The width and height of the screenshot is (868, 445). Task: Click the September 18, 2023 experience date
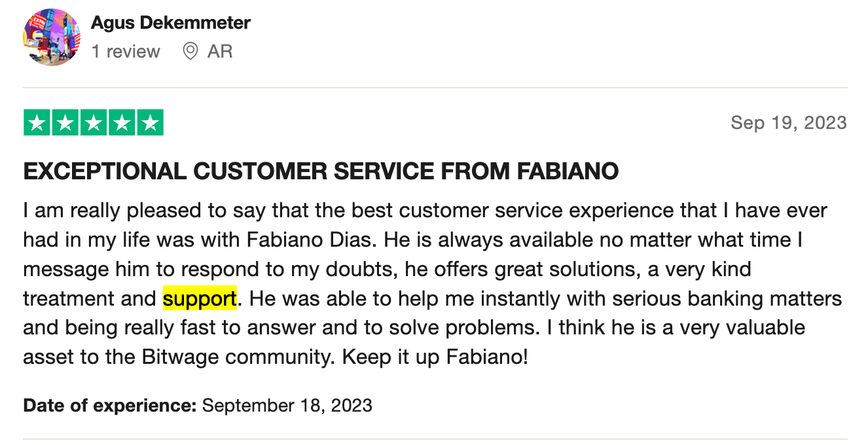tap(287, 406)
